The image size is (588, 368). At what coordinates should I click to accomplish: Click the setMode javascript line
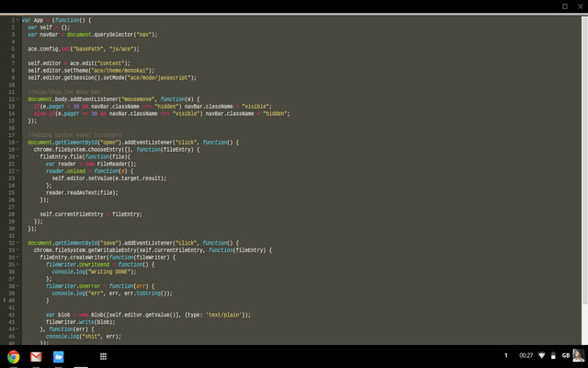click(112, 77)
